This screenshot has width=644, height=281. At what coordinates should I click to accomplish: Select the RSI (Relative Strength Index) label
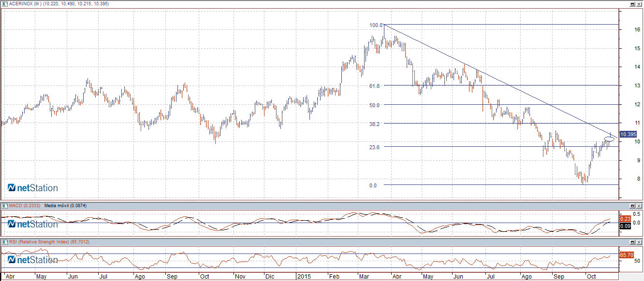tap(49, 241)
